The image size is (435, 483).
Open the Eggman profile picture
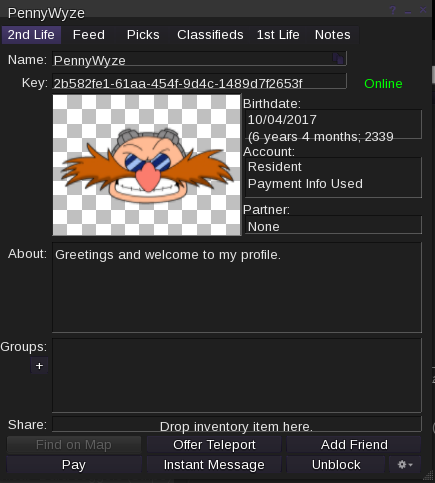147,165
